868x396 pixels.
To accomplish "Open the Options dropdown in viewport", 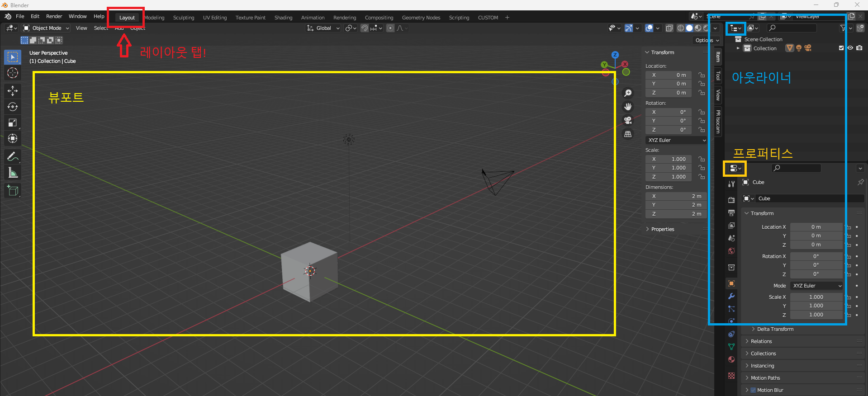I will (707, 40).
